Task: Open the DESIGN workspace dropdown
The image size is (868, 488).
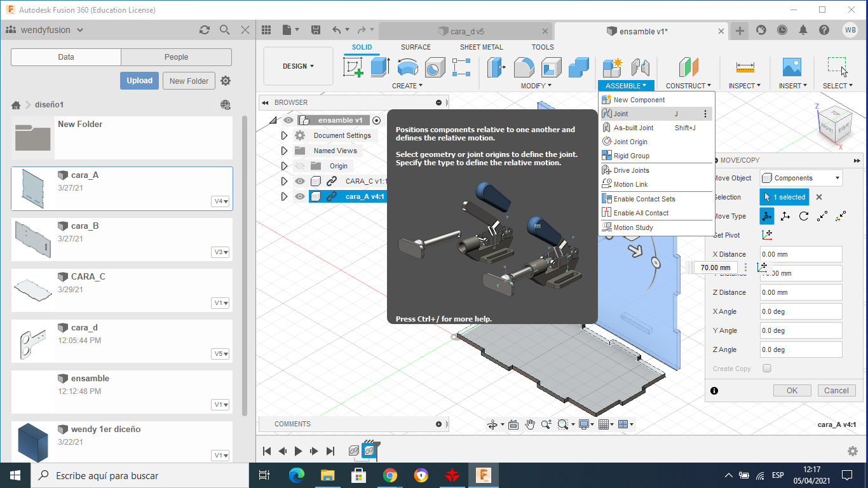Action: [298, 66]
